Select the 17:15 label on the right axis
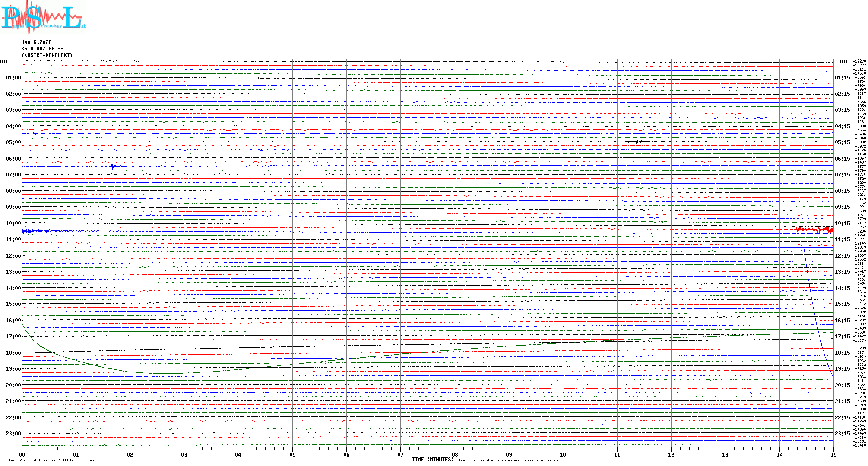The width and height of the screenshot is (868, 466). (x=842, y=337)
